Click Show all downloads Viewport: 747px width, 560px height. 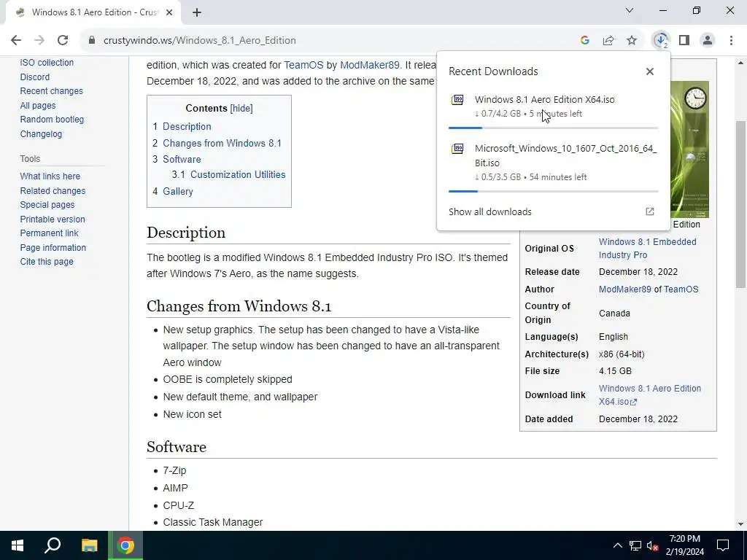pyautogui.click(x=489, y=212)
